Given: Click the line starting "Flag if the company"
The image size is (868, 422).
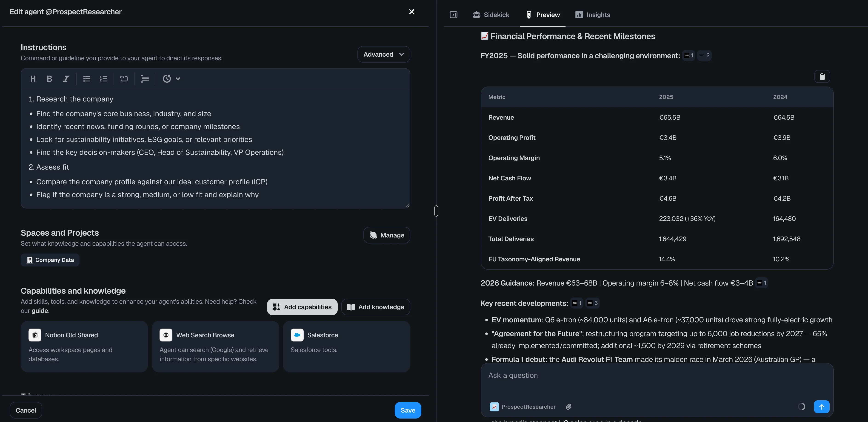Looking at the screenshot, I should pos(148,195).
